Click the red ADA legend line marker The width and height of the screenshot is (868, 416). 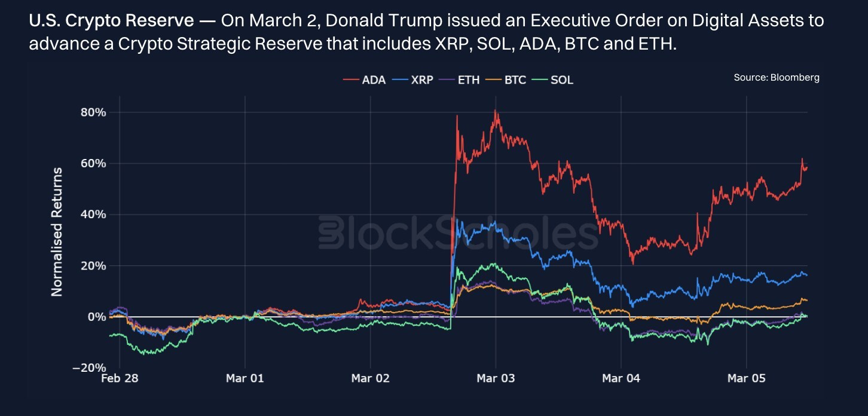coord(350,80)
